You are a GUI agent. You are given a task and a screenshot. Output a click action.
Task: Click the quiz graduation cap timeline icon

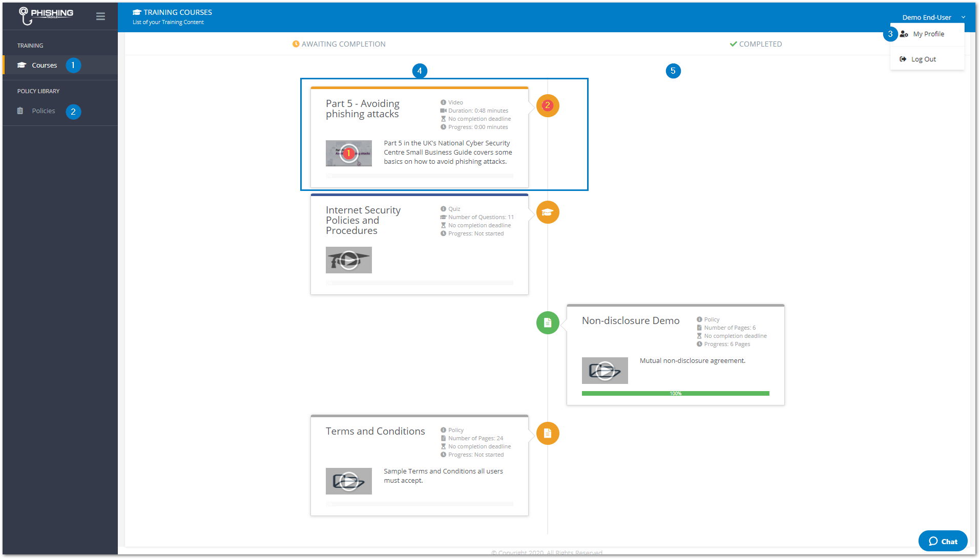(548, 212)
